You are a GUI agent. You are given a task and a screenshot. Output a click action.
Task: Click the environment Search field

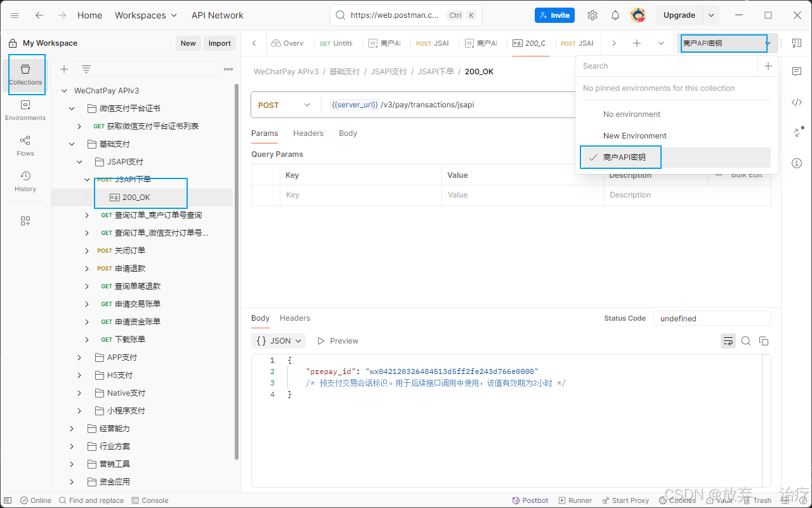click(x=667, y=66)
